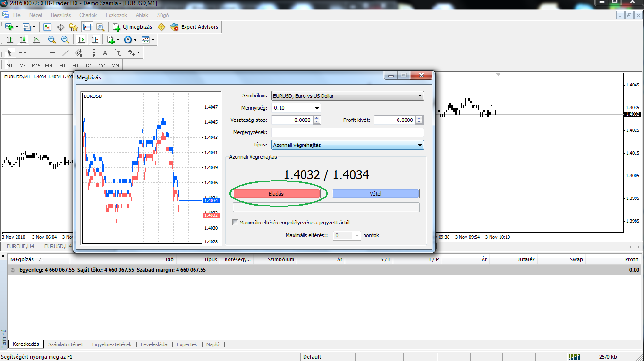Open the Típus execution type dropdown
Screen dimensions: 644x361
(420, 145)
